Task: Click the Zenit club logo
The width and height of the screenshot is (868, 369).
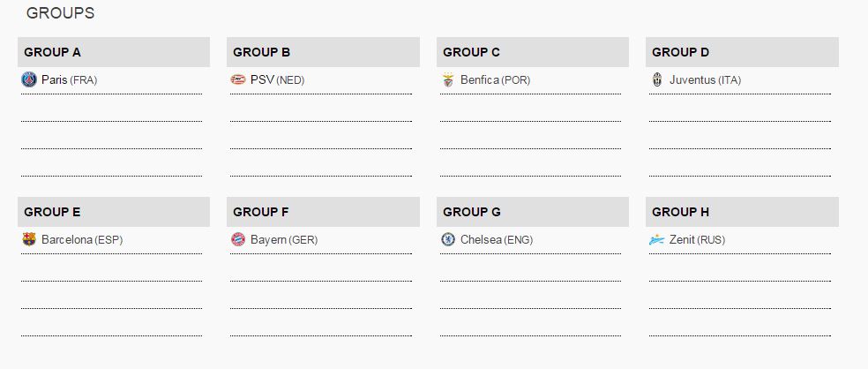Action: [656, 240]
